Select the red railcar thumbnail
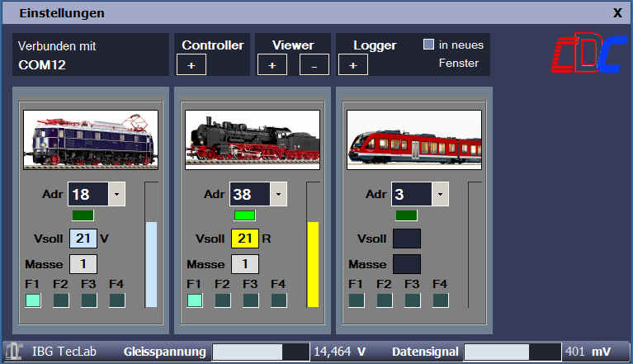Screen dimensions: 633x364 [x=414, y=139]
